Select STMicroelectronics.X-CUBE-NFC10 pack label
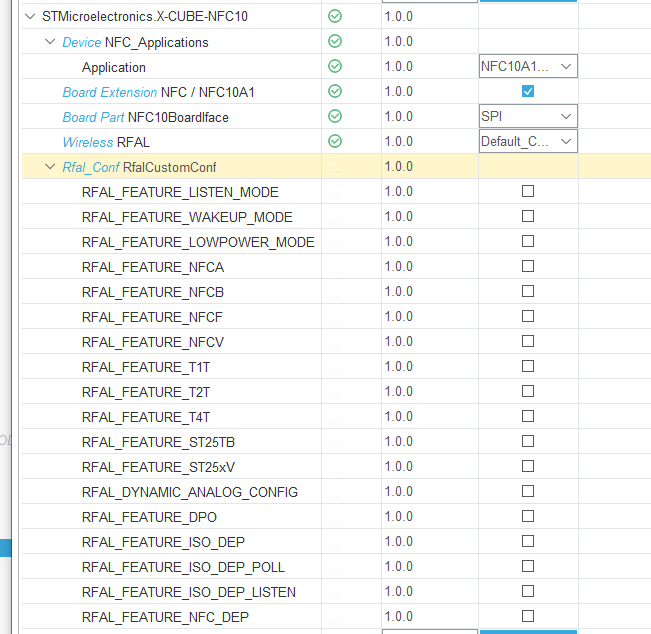This screenshot has height=634, width=651. [x=145, y=17]
